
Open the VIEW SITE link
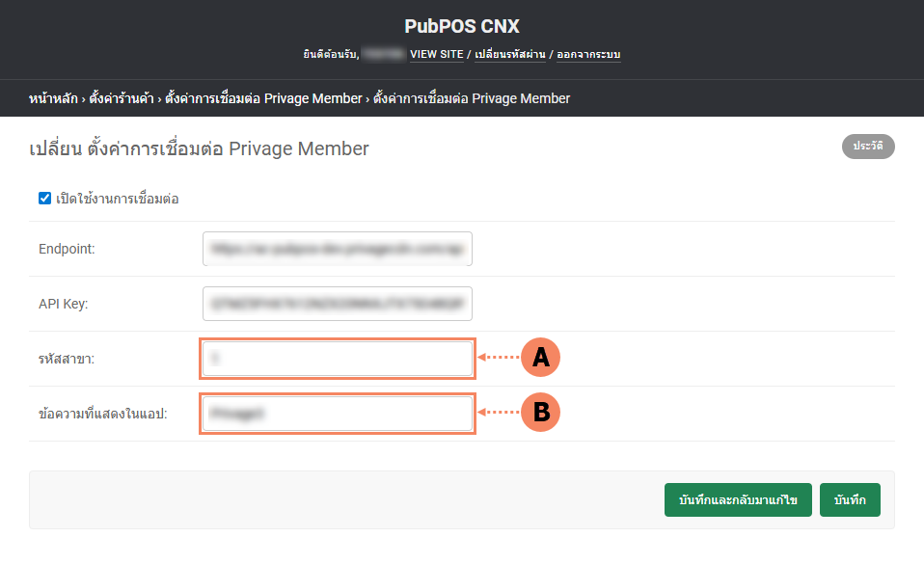click(x=437, y=54)
